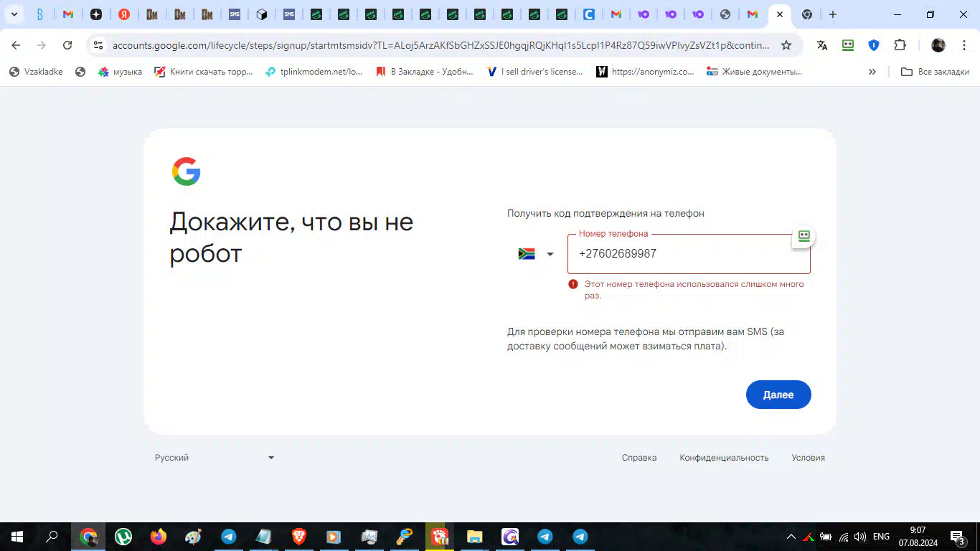The width and height of the screenshot is (980, 551).
Task: Open the Vzakladke bookmark
Action: click(x=36, y=72)
